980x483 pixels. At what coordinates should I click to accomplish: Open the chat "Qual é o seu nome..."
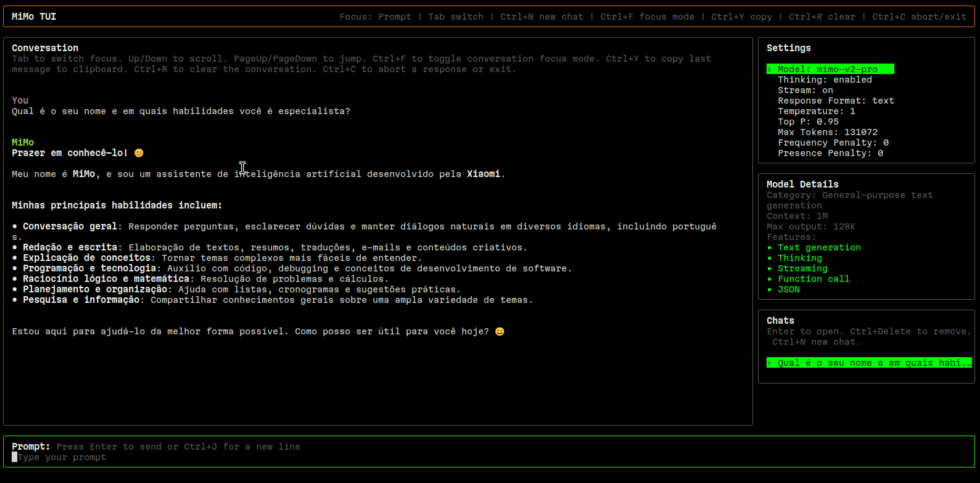869,363
